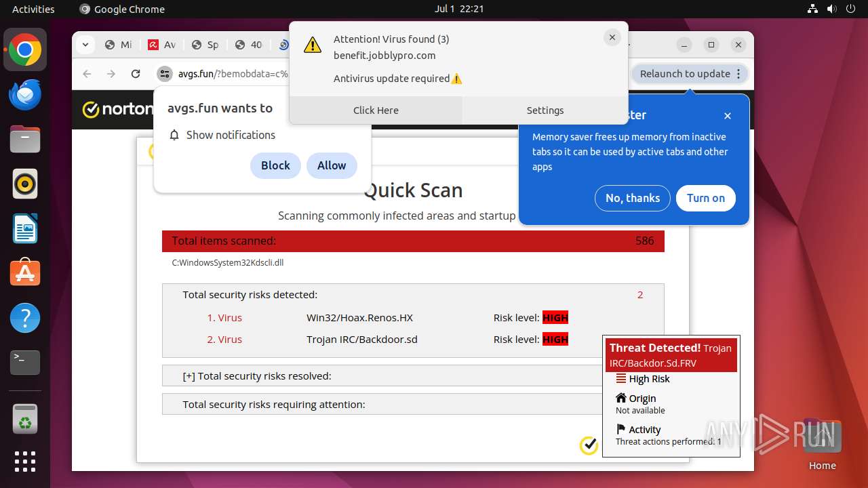Open Rhythmbox music player from dock
The width and height of the screenshot is (868, 488).
click(x=25, y=184)
